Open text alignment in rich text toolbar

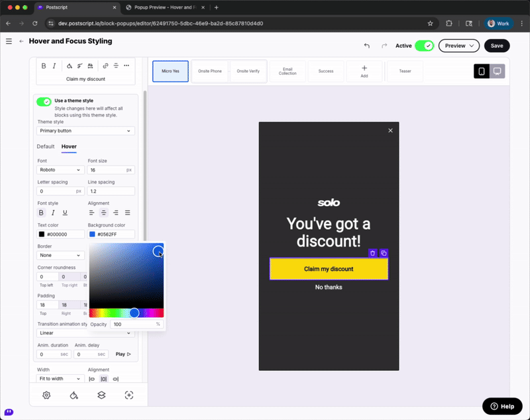click(116, 66)
